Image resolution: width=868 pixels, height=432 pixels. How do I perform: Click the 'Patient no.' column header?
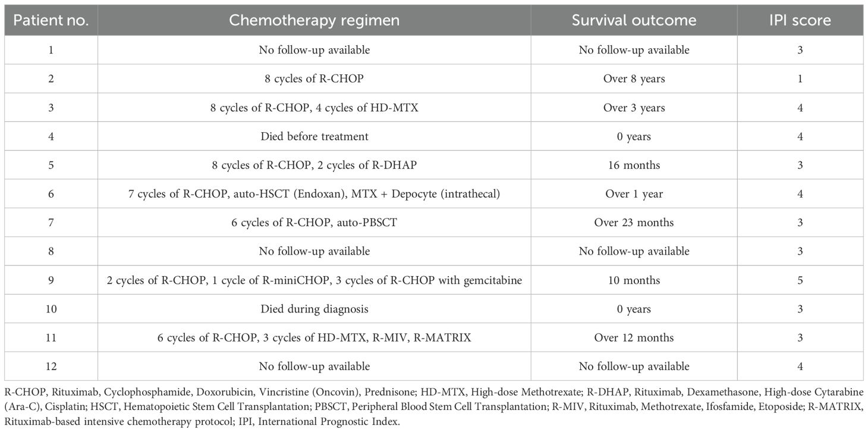click(x=51, y=20)
